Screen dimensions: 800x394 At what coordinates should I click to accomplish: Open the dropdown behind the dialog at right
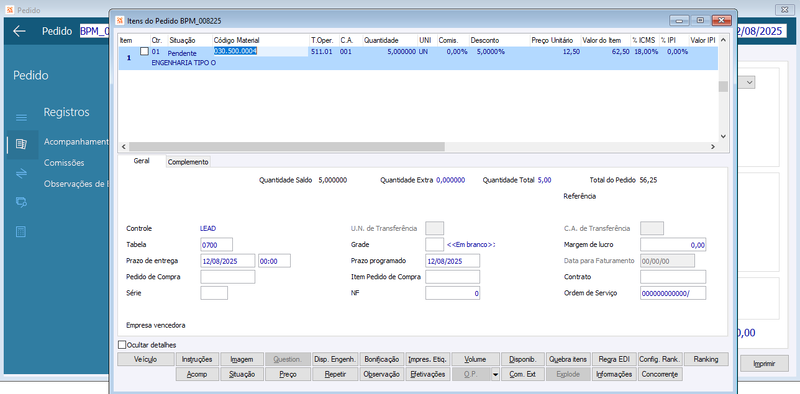(x=749, y=82)
